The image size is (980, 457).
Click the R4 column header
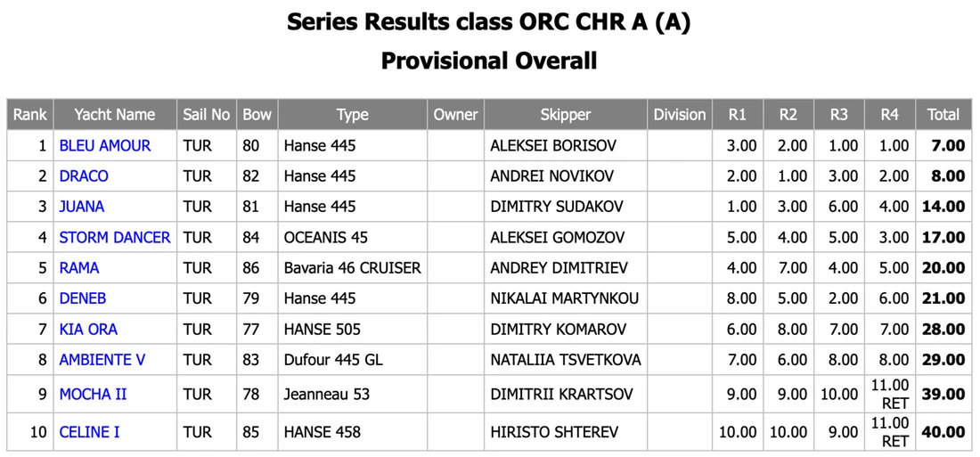tap(890, 114)
